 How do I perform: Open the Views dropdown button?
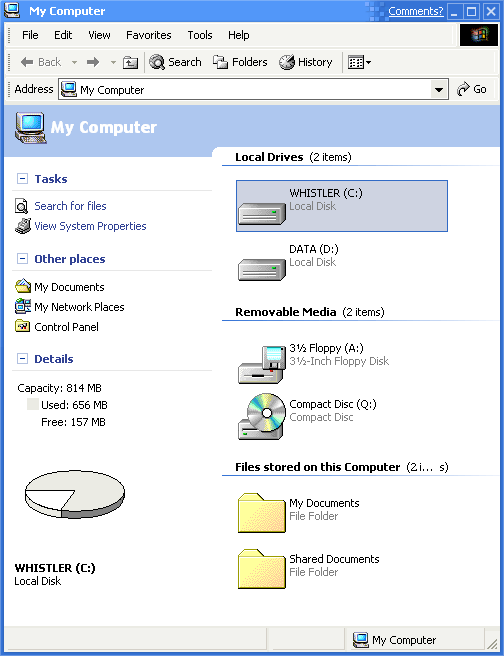(x=359, y=62)
